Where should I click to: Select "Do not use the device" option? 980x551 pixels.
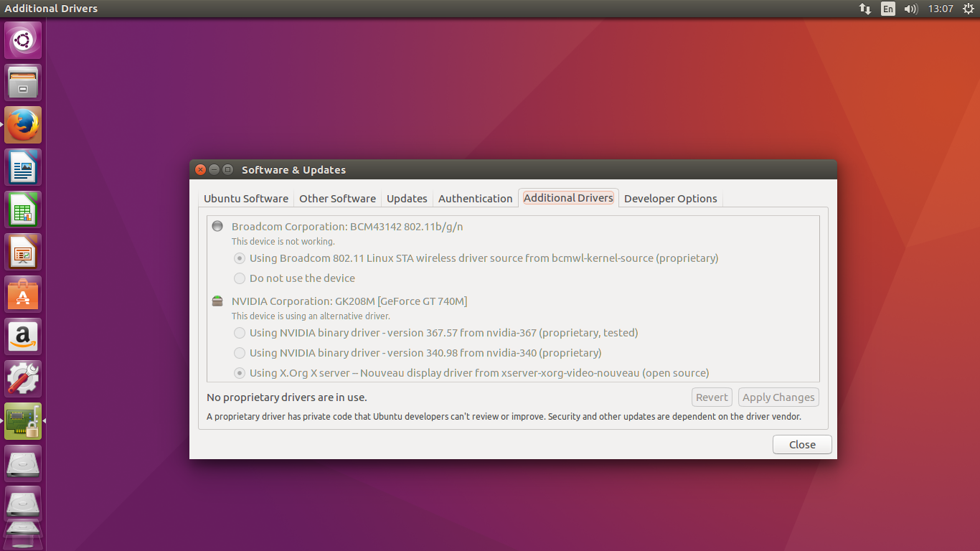point(240,278)
